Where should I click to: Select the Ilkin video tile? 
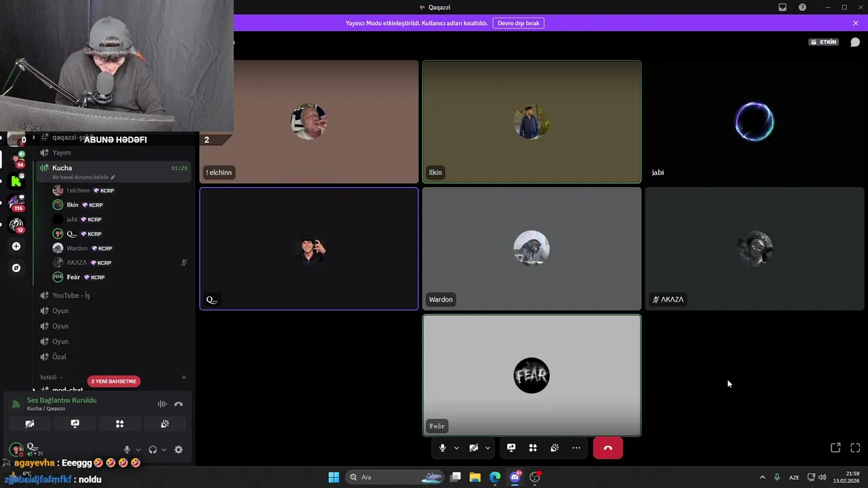pyautogui.click(x=532, y=122)
